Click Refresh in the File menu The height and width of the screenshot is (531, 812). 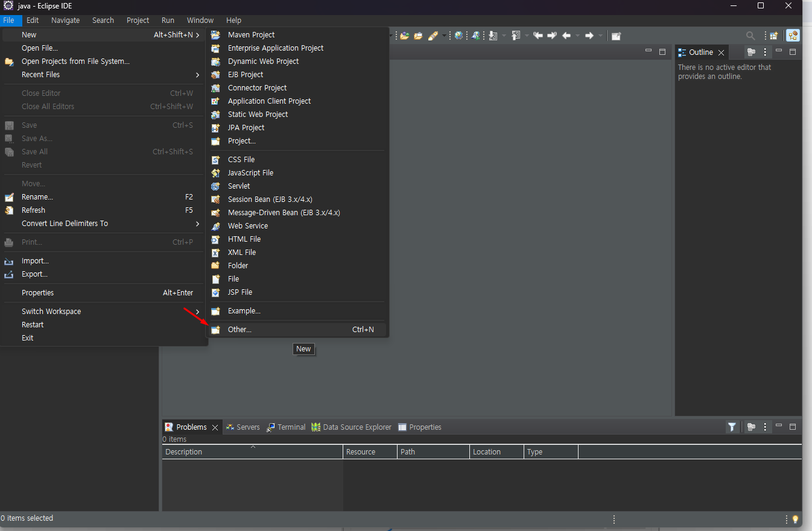click(x=104, y=210)
